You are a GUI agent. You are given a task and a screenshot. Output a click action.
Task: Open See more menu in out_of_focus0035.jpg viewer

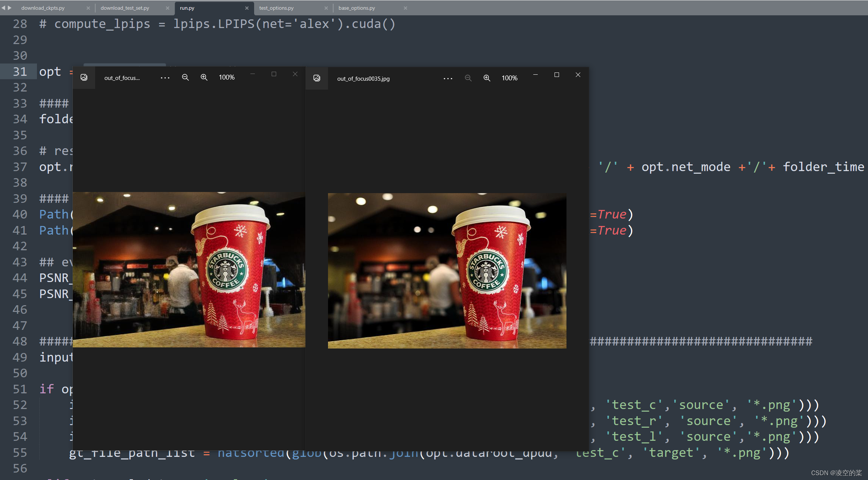(x=448, y=78)
